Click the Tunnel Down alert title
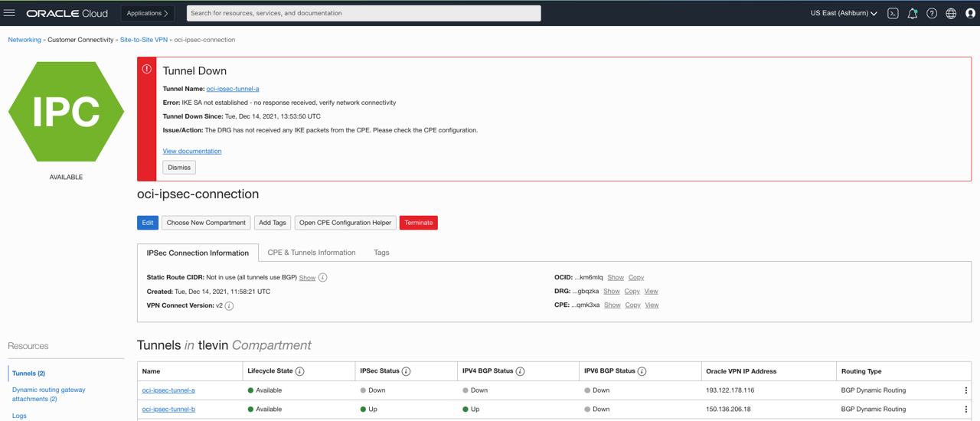 [194, 71]
